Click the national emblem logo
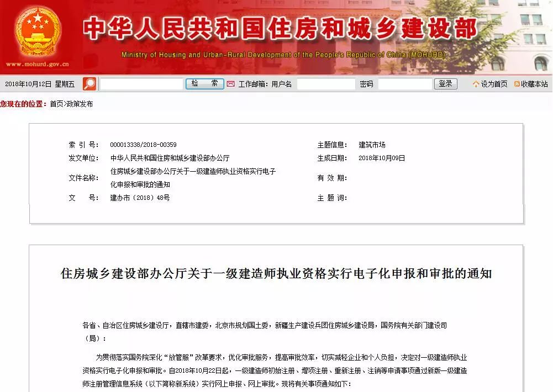 [x=38, y=31]
